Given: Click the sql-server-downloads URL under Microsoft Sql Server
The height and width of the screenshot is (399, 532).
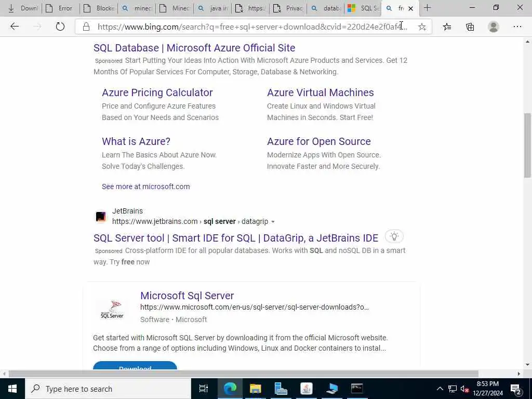Looking at the screenshot, I should [x=255, y=307].
